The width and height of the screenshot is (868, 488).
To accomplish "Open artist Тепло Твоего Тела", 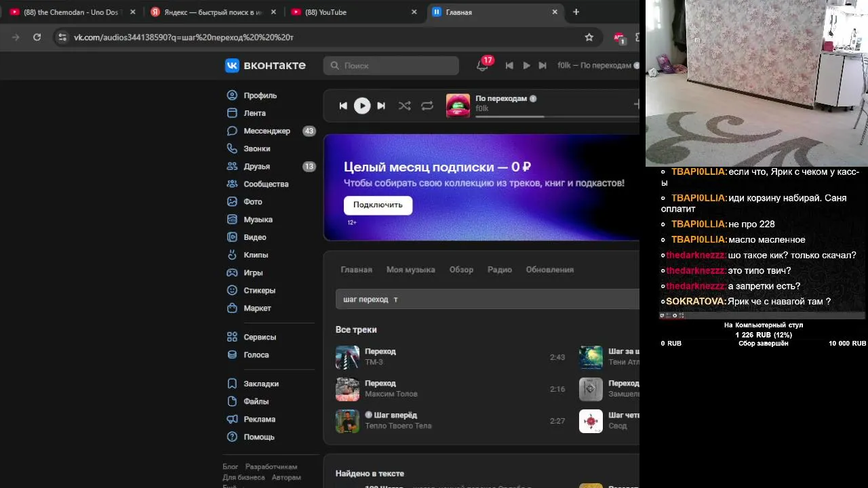I will pyautogui.click(x=398, y=426).
